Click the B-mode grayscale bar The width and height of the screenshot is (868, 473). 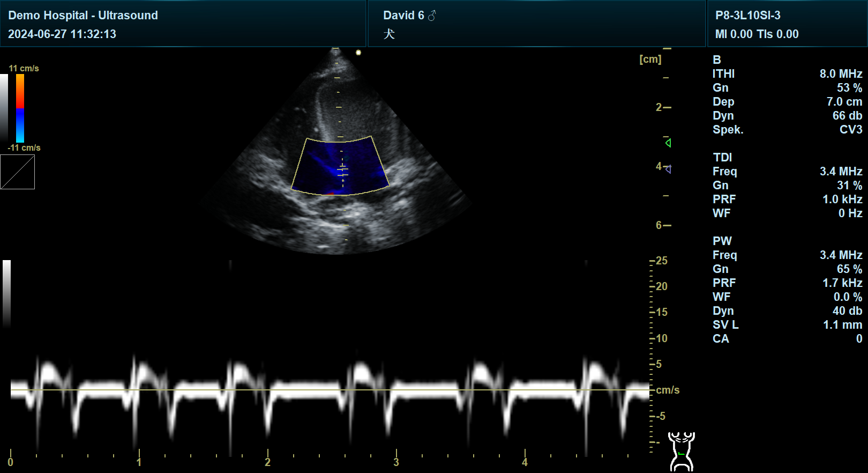[x=4, y=108]
